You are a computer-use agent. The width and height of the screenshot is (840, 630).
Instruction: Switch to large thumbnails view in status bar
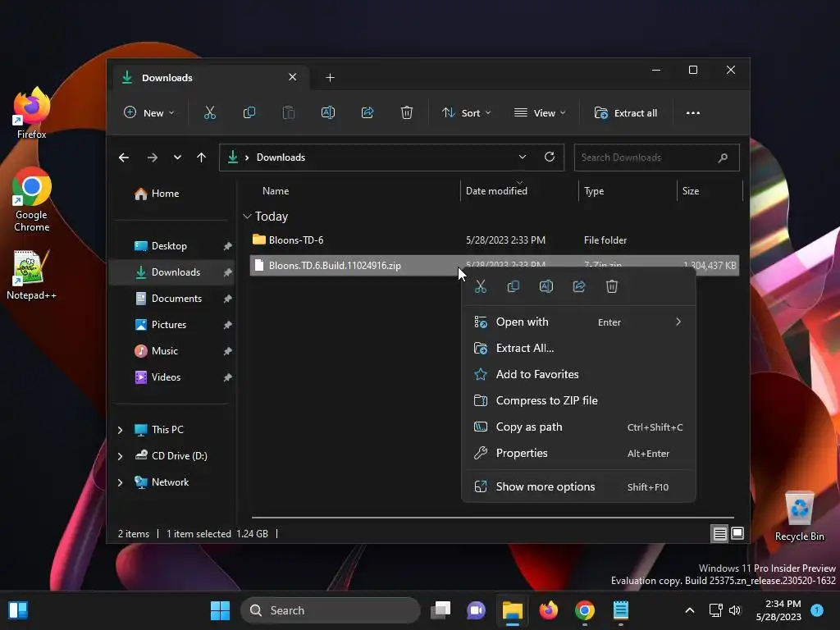737,533
